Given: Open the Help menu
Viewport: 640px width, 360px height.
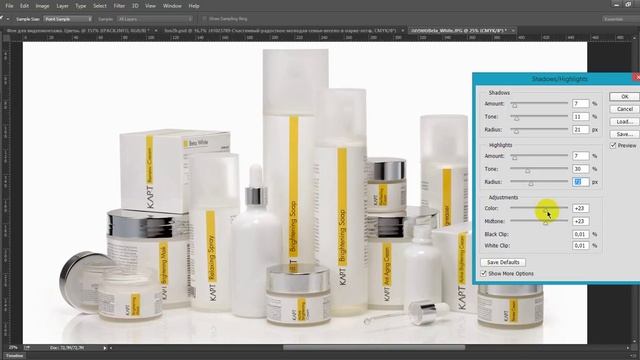Looking at the screenshot, I should click(x=194, y=6).
